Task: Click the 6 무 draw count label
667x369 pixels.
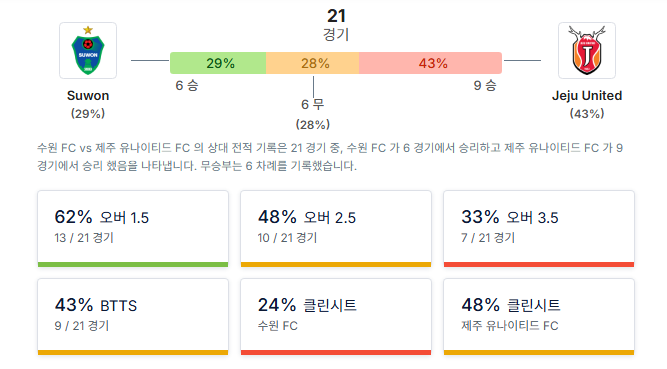Action: 313,104
